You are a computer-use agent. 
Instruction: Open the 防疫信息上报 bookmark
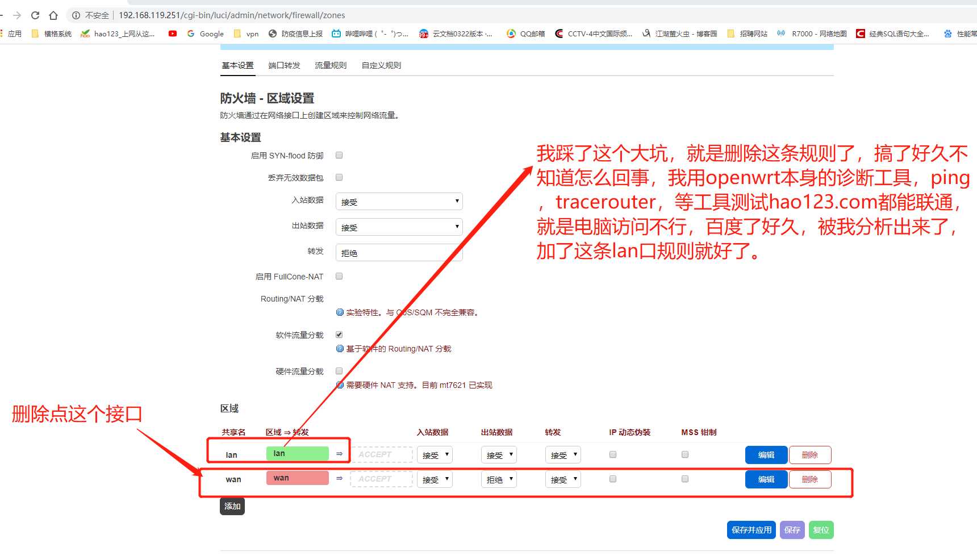(295, 34)
